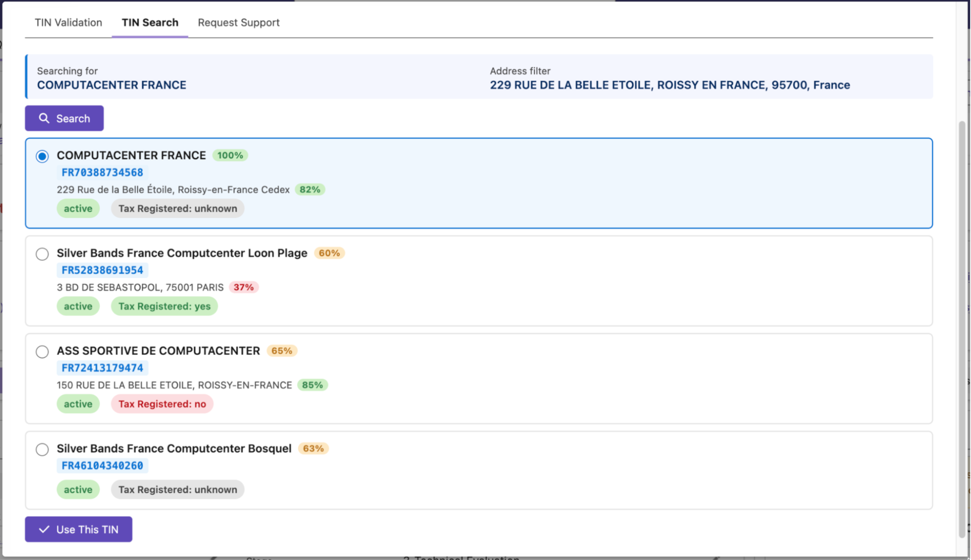Image resolution: width=971 pixels, height=560 pixels.
Task: Click the 85% address match badge
Action: pyautogui.click(x=312, y=385)
